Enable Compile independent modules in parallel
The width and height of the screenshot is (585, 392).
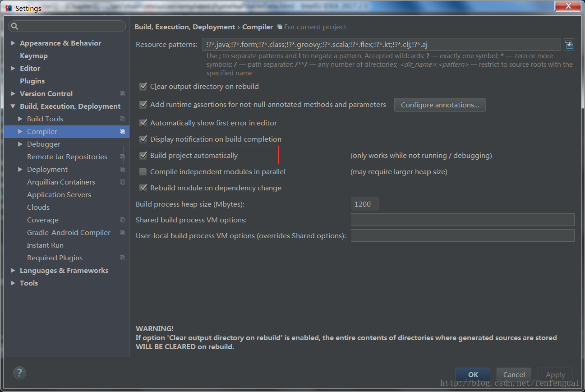coord(143,171)
